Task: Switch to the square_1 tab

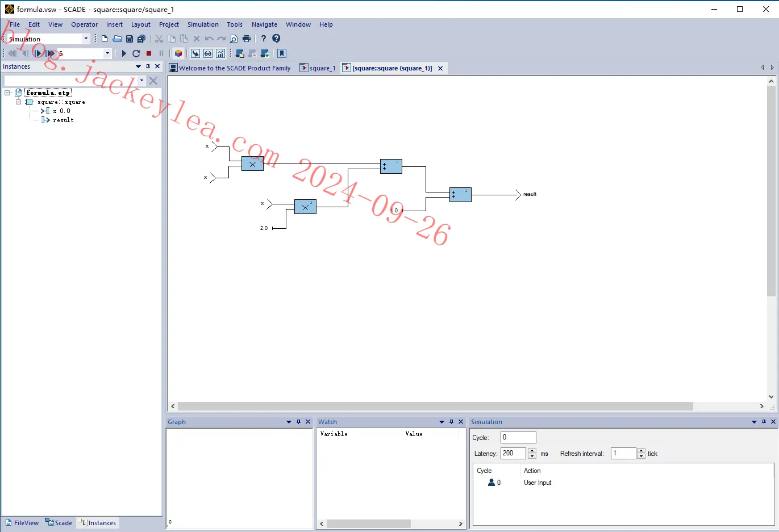Action: coord(318,68)
